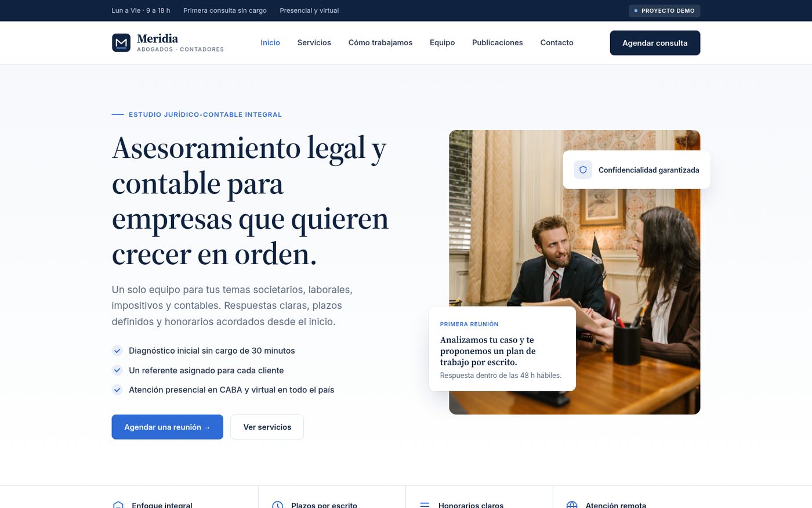Navigate to the Equipo section

[x=443, y=42]
